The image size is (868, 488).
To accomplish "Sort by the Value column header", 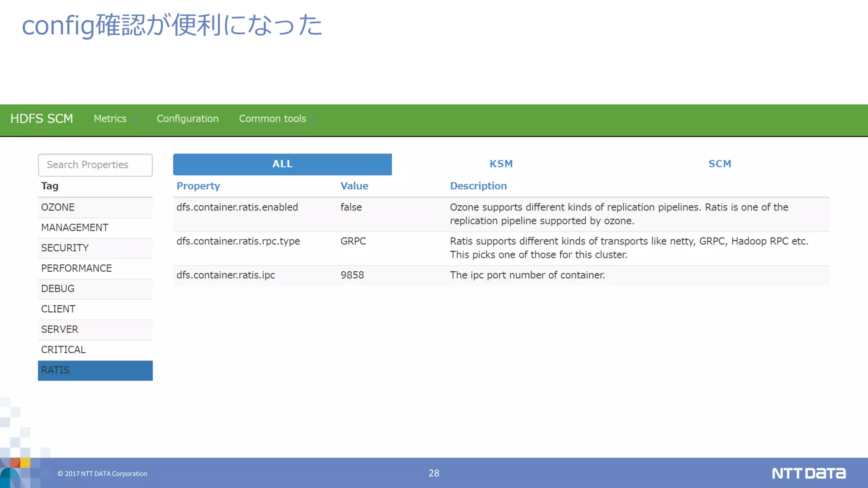I will click(354, 186).
